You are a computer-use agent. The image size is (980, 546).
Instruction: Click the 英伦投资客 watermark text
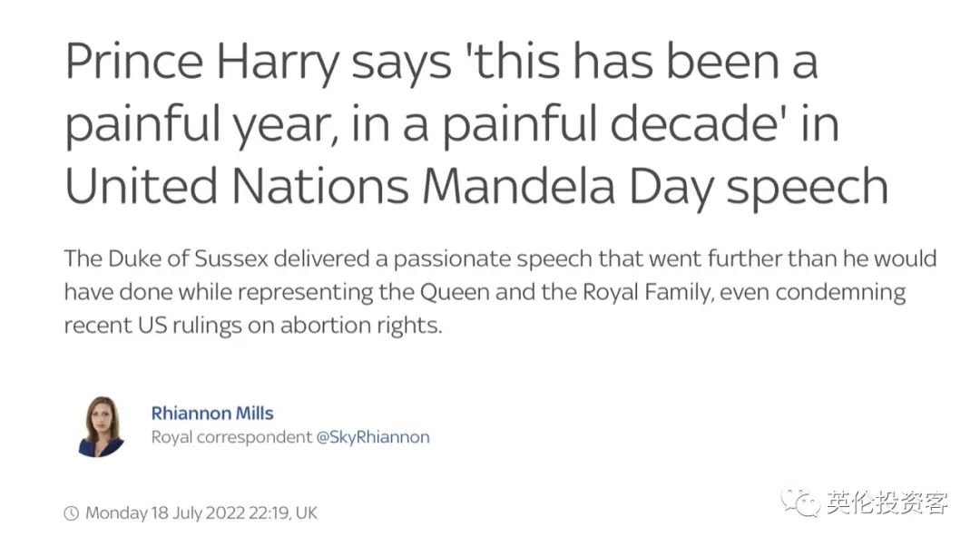(x=887, y=502)
